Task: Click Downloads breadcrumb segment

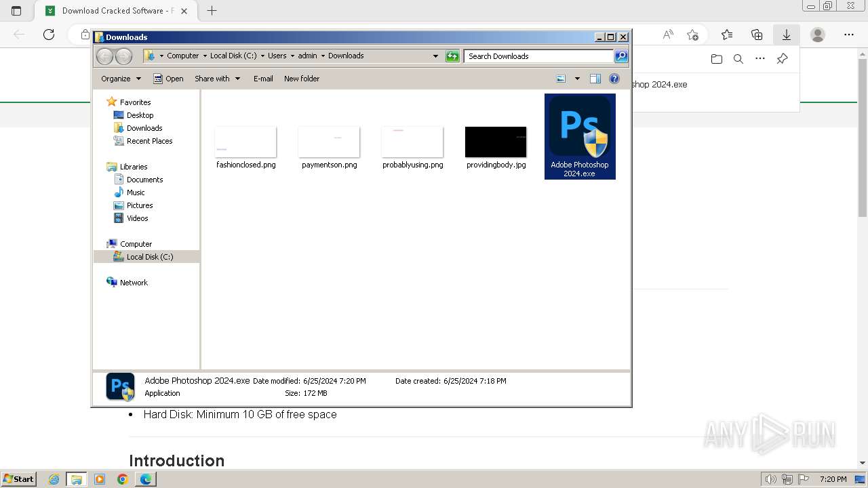Action: 346,56
